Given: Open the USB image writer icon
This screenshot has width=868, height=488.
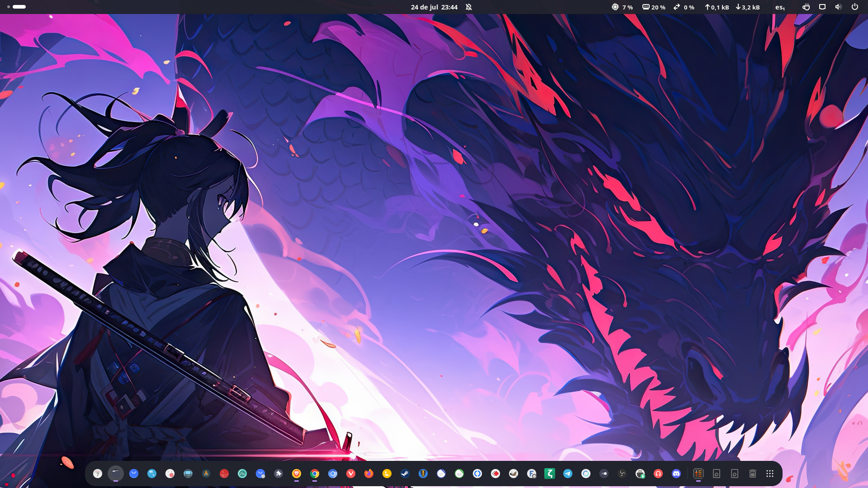Looking at the screenshot, I should tap(640, 474).
